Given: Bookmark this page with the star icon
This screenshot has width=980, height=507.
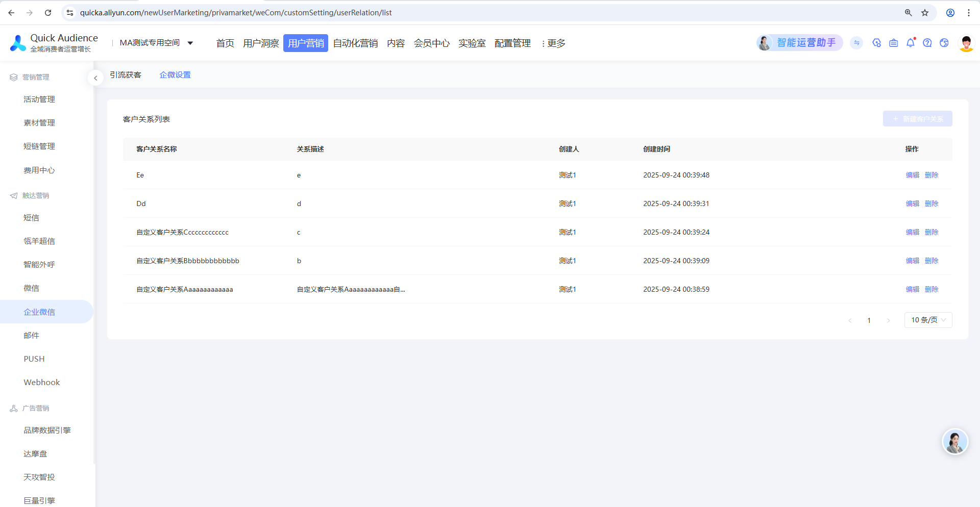Looking at the screenshot, I should click(x=925, y=13).
